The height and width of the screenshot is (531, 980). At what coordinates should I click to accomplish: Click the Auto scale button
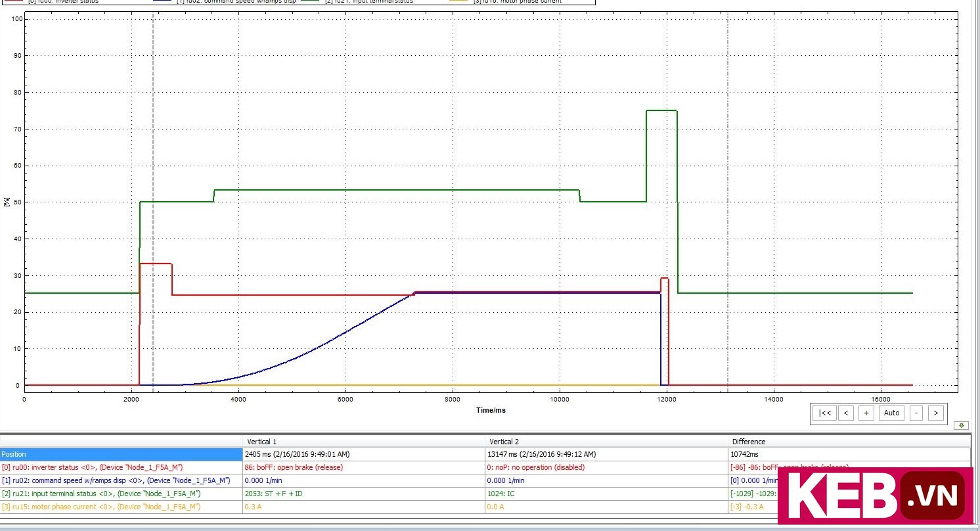click(891, 413)
